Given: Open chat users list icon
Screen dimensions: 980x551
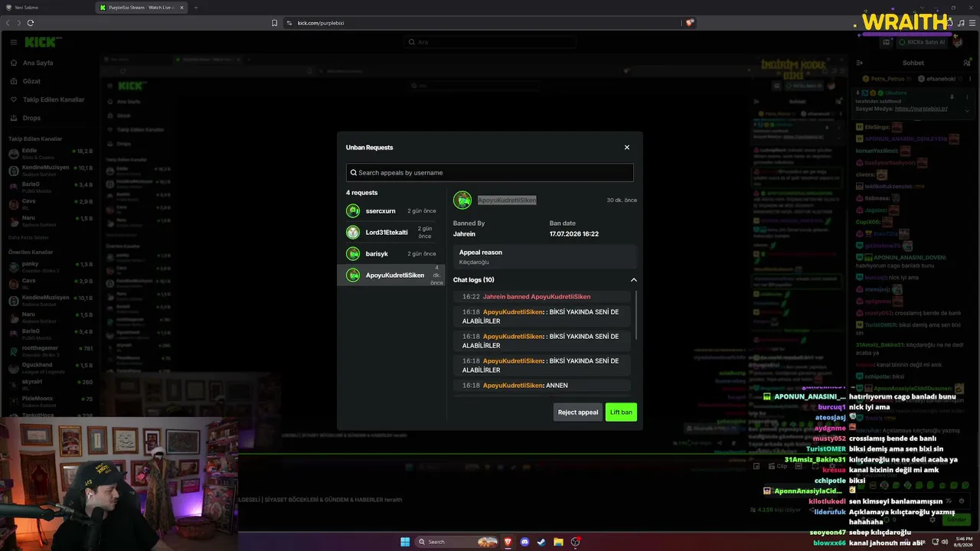Looking at the screenshot, I should click(x=967, y=63).
